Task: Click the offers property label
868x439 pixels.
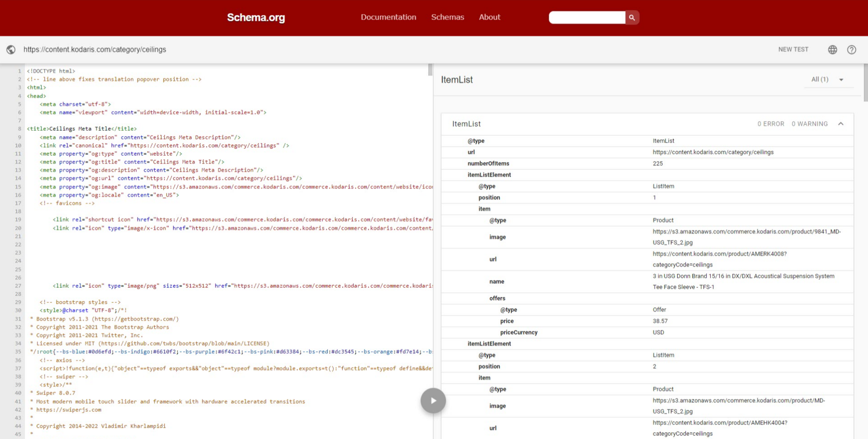Action: (497, 298)
